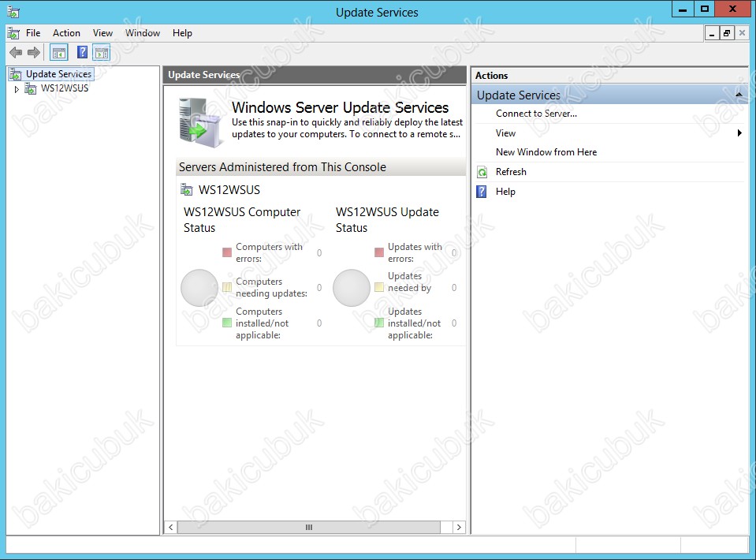Viewport: 756px width, 560px height.
Task: Click the Updates installed/not applicable label
Action: pyautogui.click(x=414, y=323)
